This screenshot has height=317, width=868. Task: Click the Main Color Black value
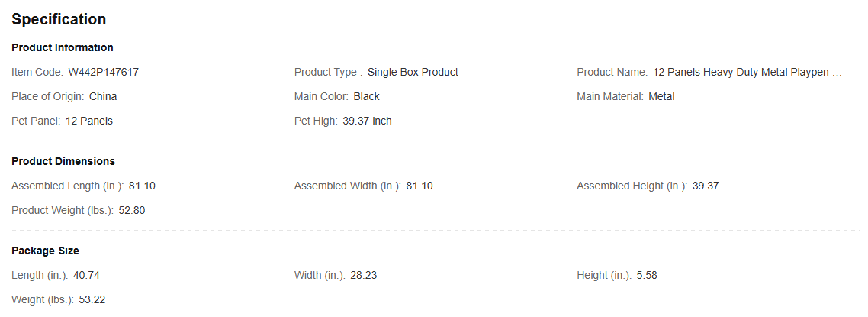point(366,96)
